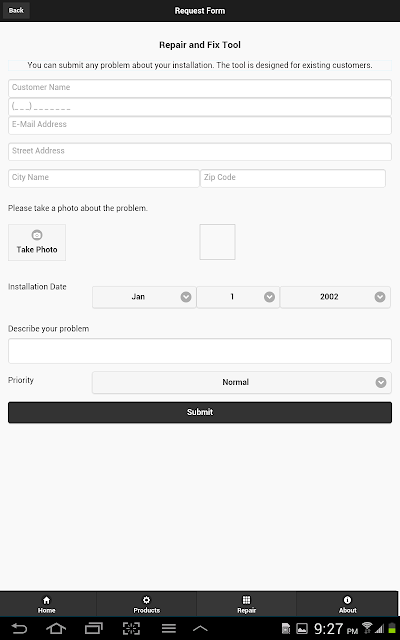This screenshot has height=640, width=400.
Task: Select the Zip Code field
Action: click(x=293, y=178)
